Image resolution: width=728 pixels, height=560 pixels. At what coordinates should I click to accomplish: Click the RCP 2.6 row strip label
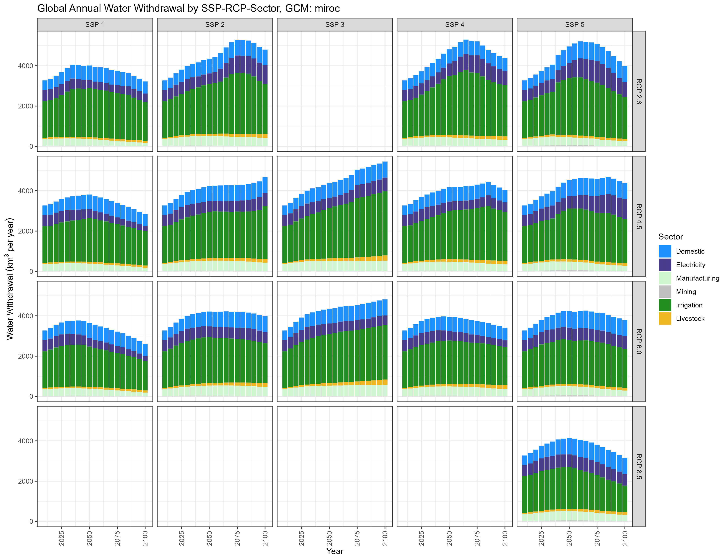pos(639,91)
